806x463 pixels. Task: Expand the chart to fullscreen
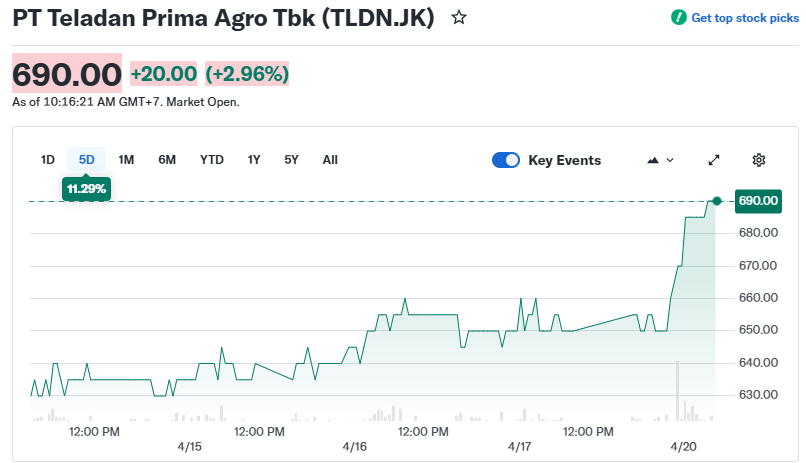pos(714,160)
